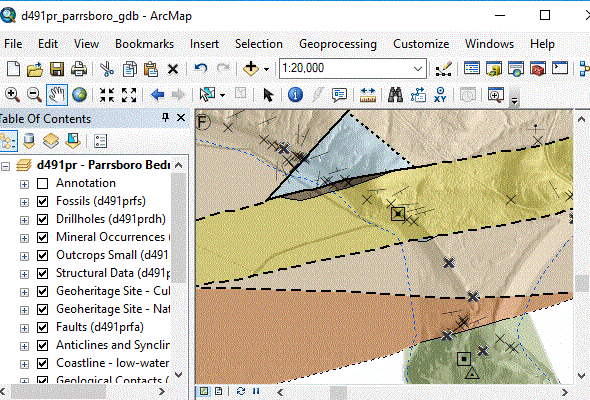590x400 pixels.
Task: Open Table Of Contents Options icon
Action: (x=100, y=141)
